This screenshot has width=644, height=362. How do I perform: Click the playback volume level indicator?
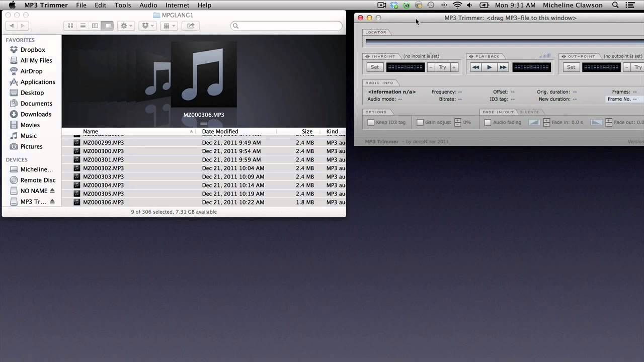coord(544,56)
